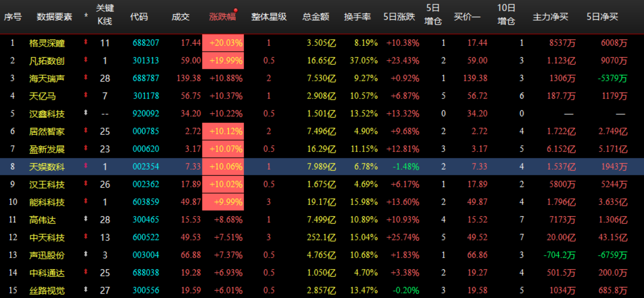
Task: Select stock name 中科通达
Action: tap(47, 273)
